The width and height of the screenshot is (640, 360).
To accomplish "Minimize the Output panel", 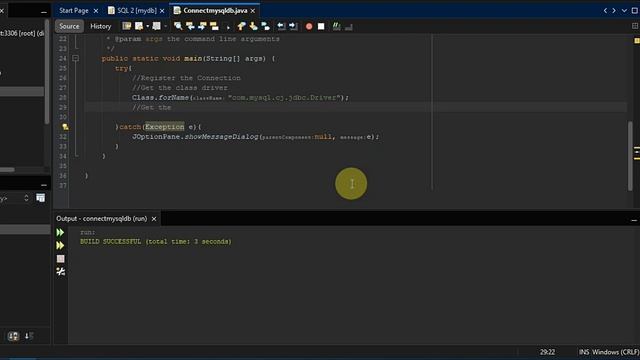I will [x=634, y=220].
